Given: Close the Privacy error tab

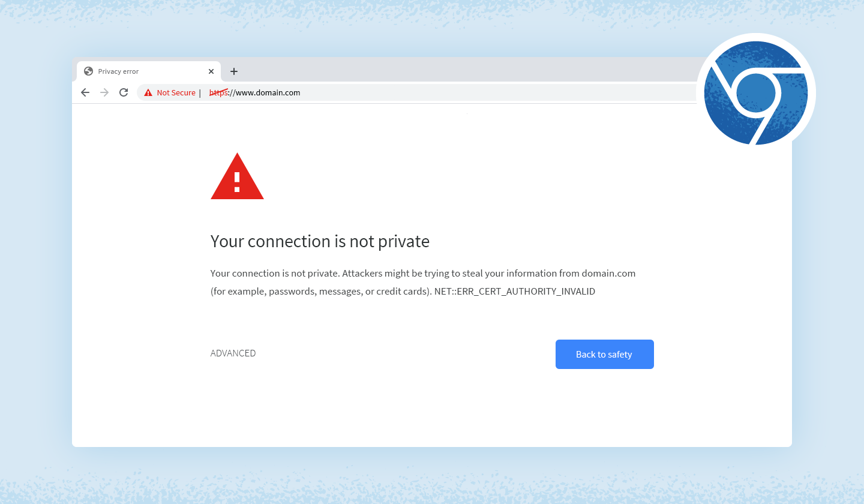Looking at the screenshot, I should click(x=211, y=71).
